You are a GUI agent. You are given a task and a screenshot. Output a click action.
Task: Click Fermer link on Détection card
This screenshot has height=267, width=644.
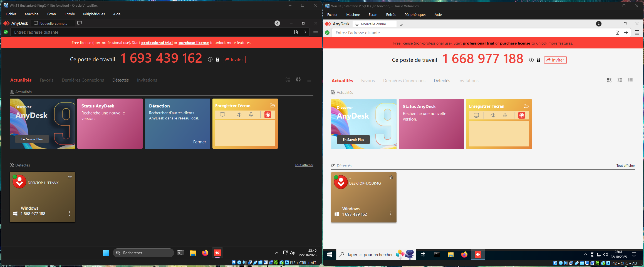199,142
